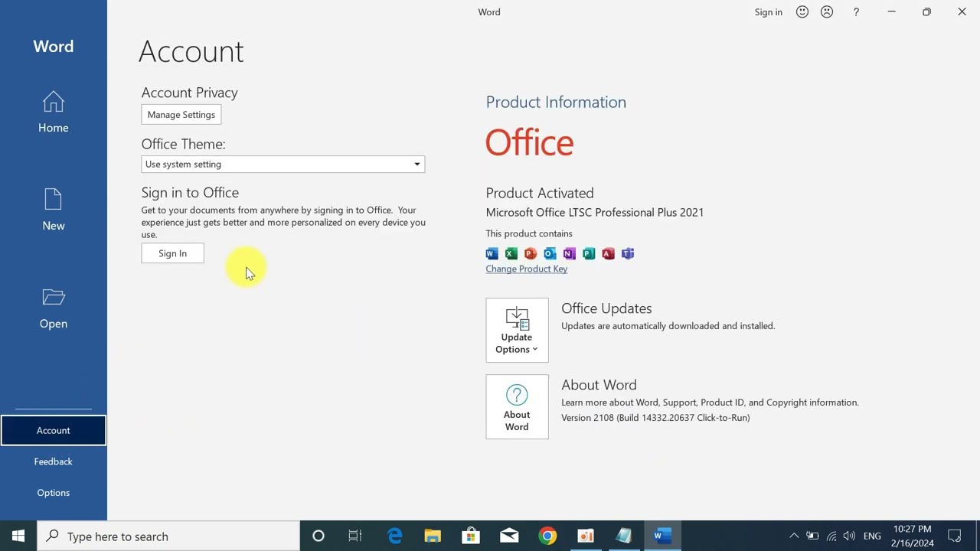980x551 pixels.
Task: Click the Outlook product icon
Action: [550, 253]
